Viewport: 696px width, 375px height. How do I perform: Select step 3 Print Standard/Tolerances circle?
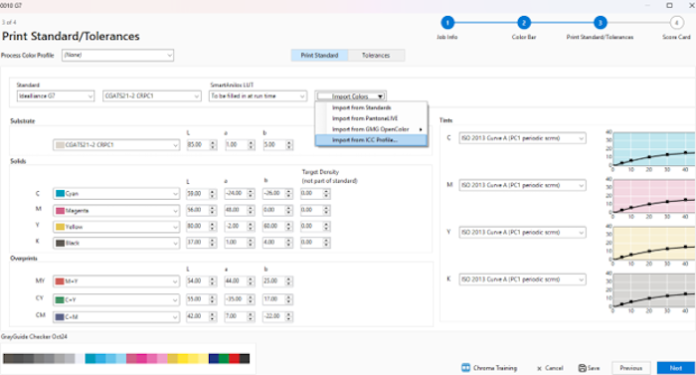[x=600, y=23]
